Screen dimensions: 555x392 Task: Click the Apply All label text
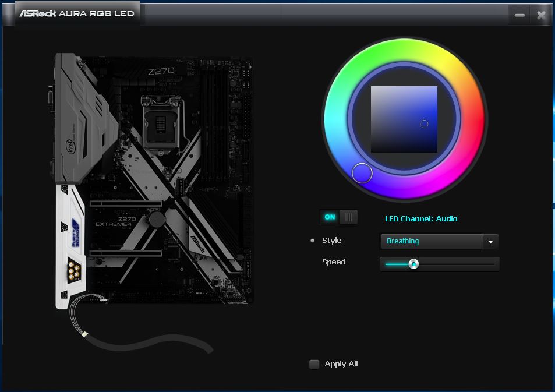point(341,364)
